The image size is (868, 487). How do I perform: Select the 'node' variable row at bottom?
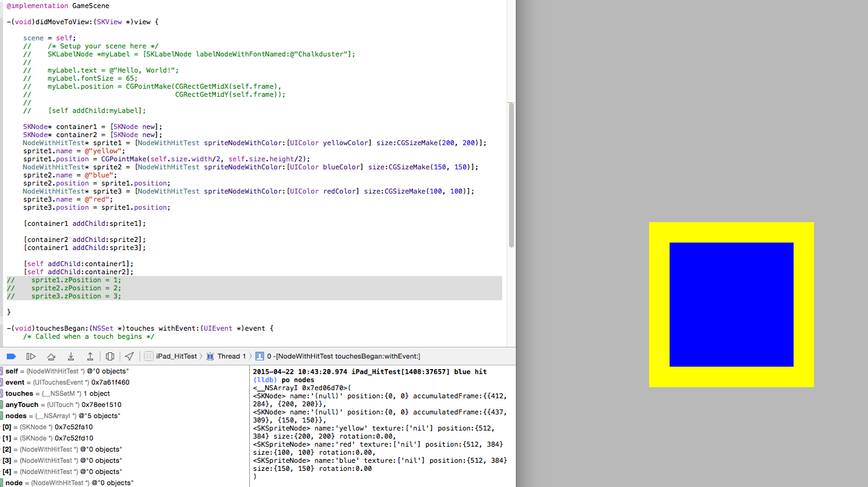click(124, 483)
